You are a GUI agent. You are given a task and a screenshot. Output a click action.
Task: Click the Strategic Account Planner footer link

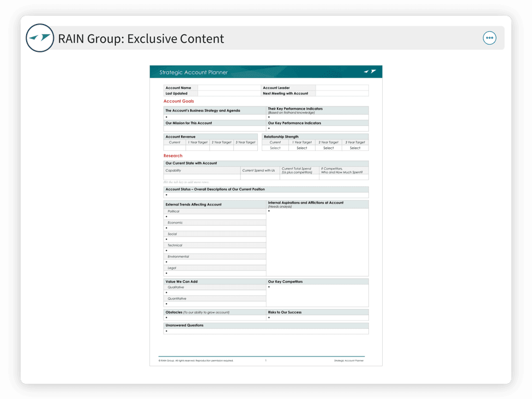[x=349, y=360]
